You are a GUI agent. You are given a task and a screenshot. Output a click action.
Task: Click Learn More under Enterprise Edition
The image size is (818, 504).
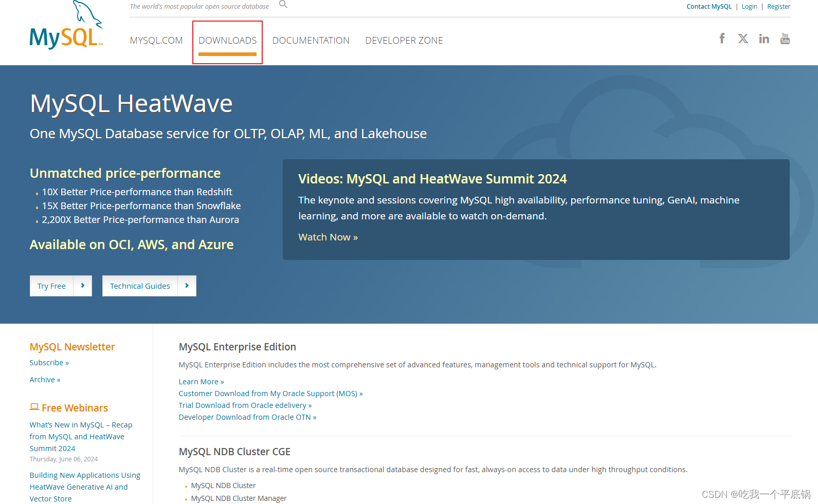click(202, 382)
